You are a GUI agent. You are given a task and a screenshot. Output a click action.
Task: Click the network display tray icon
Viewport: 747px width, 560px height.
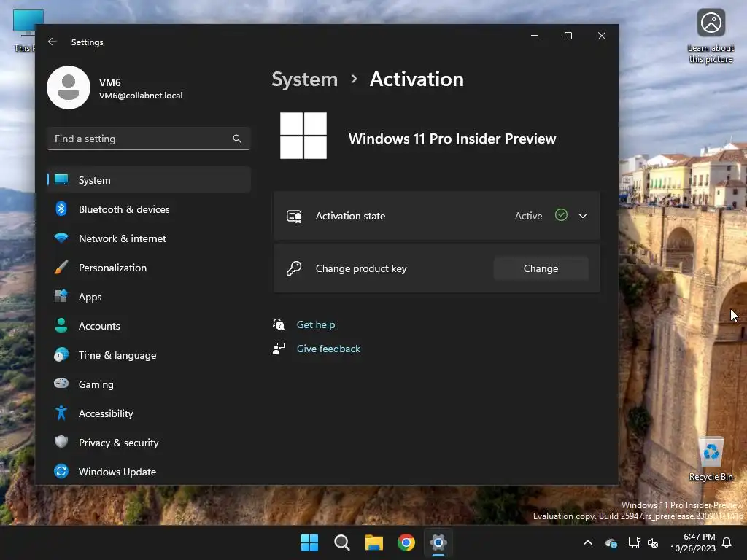(x=634, y=542)
